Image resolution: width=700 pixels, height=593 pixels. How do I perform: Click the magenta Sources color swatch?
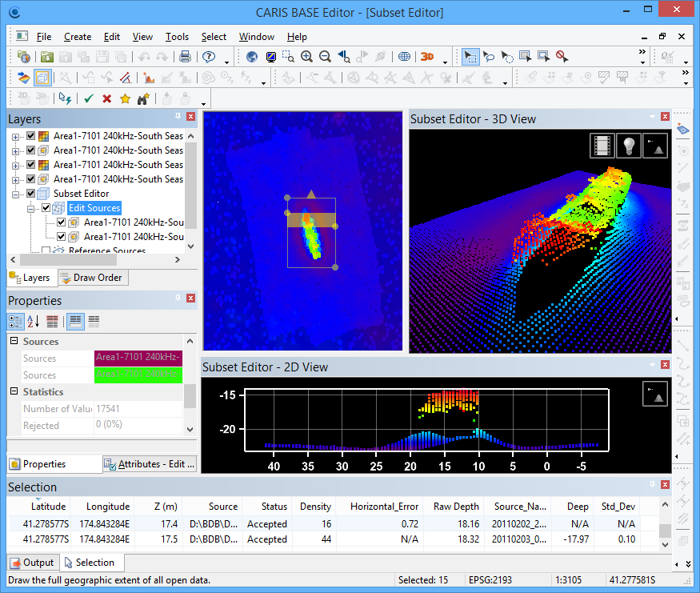138,359
